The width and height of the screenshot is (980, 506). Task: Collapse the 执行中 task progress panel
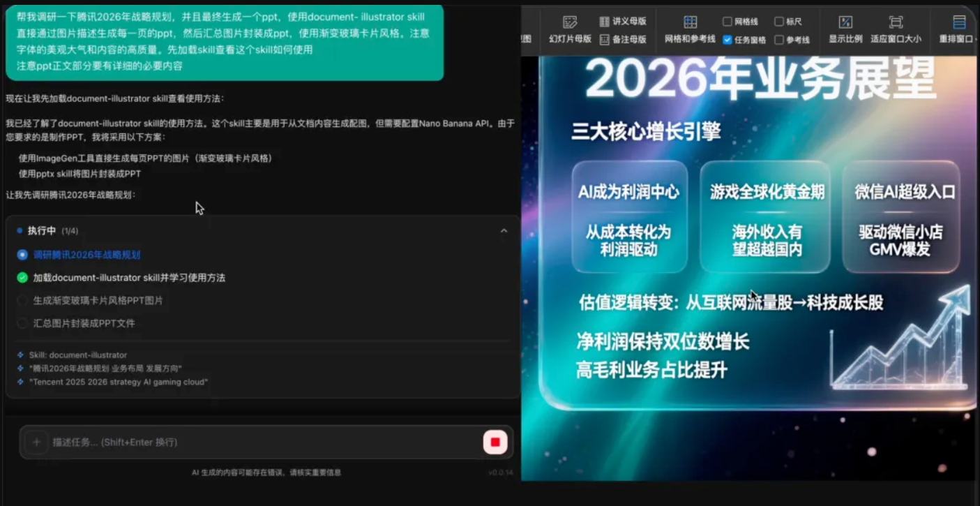tap(504, 231)
